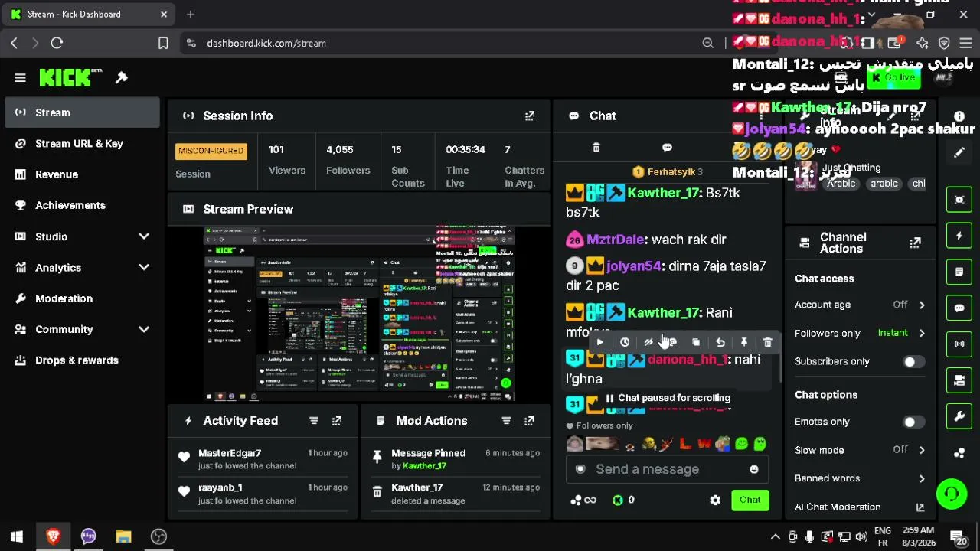Toggle Channel Actions widget in right strip

pos(959,380)
